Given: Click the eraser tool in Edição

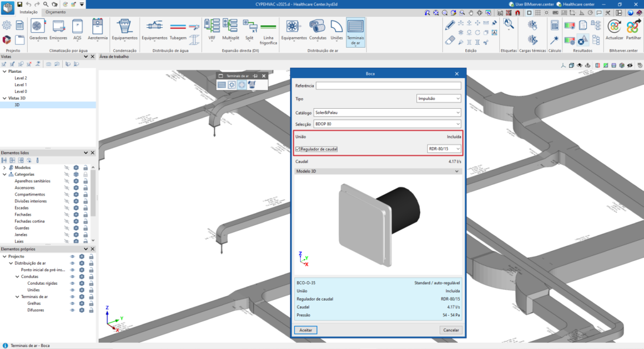Looking at the screenshot, I should [x=450, y=40].
